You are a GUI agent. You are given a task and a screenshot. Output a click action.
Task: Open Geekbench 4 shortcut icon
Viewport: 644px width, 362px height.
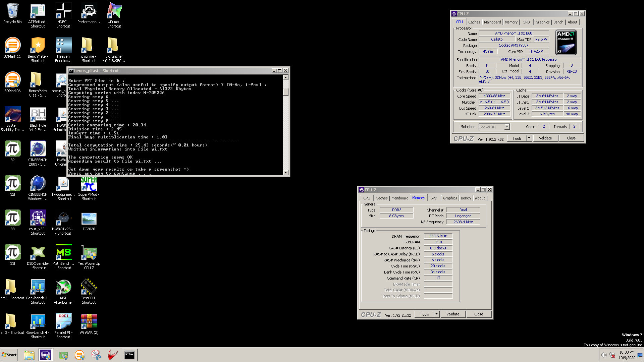[x=38, y=326]
